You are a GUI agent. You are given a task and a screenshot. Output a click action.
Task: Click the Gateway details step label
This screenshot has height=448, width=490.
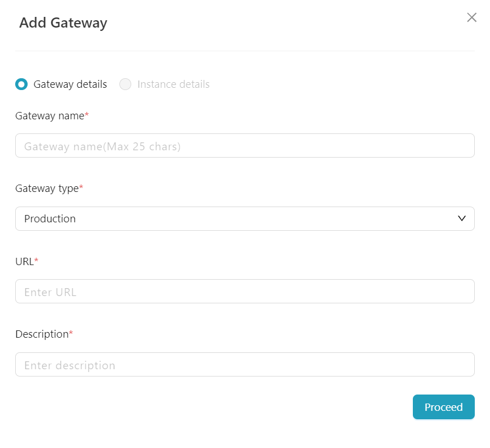tap(70, 84)
